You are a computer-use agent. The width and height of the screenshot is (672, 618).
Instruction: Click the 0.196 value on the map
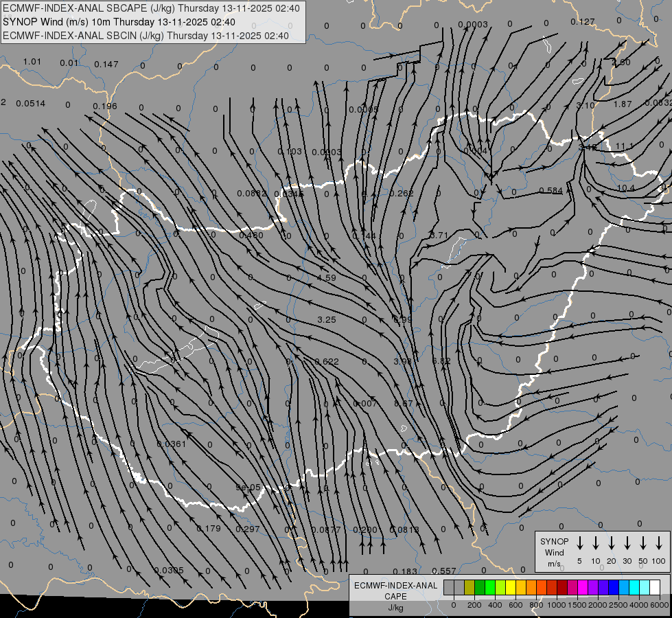104,106
